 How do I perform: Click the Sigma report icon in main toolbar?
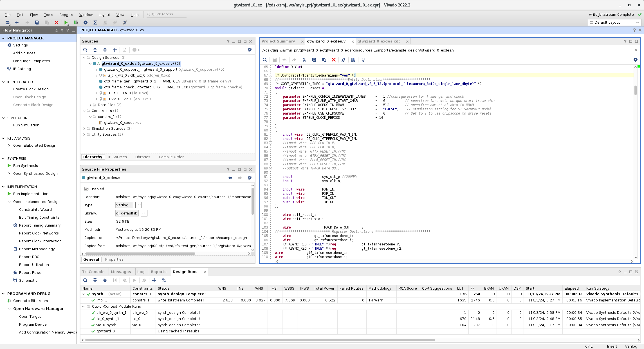95,23
